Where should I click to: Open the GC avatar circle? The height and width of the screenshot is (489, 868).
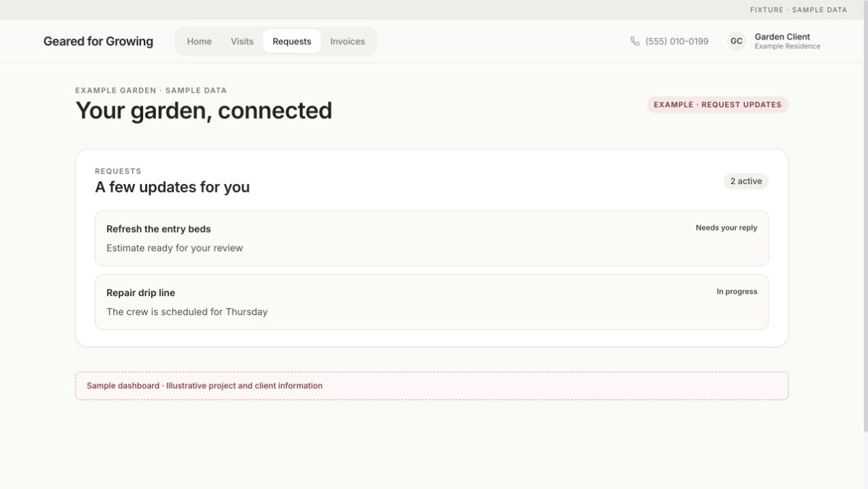[x=737, y=42]
